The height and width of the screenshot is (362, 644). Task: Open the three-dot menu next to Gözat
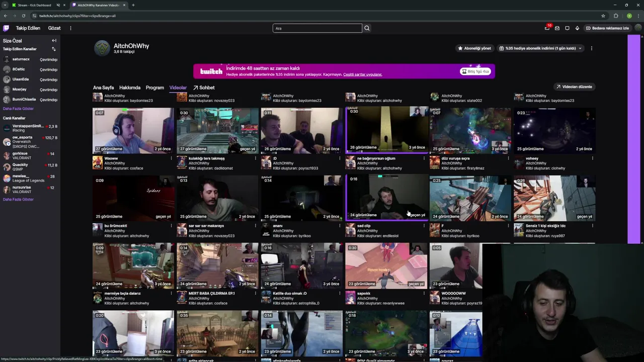pos(70,28)
